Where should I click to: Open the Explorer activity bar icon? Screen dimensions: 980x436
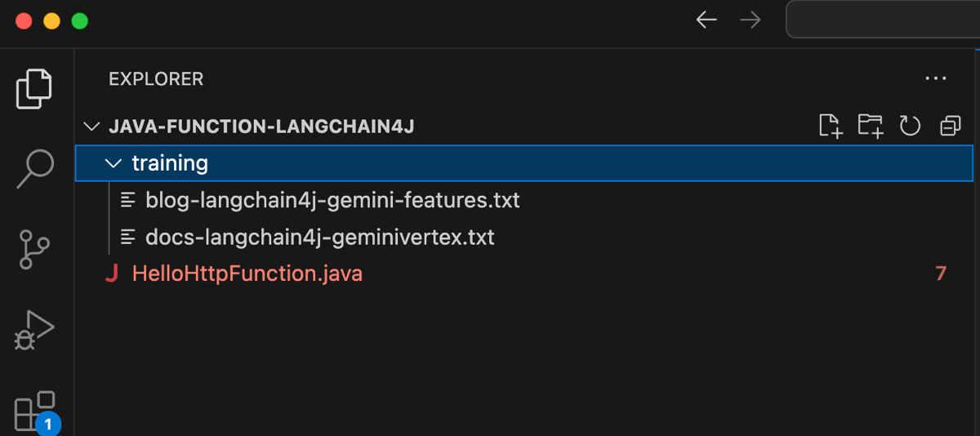tap(34, 88)
